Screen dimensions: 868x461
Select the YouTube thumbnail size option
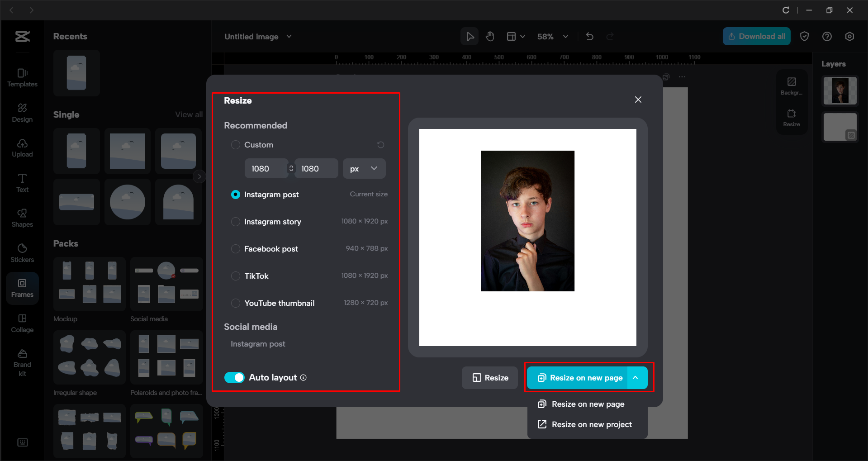[x=236, y=303]
